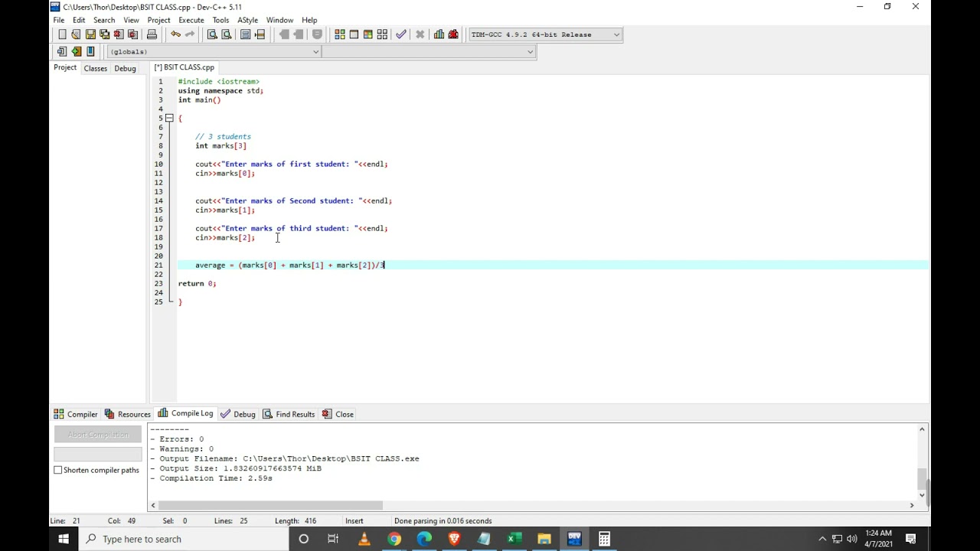Screen dimensions: 980x551
Task: Open Find using the magnifier toolbar icon
Action: (x=212, y=34)
